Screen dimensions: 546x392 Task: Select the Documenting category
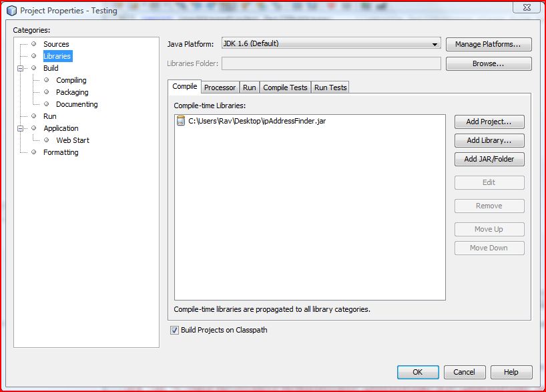coord(77,104)
